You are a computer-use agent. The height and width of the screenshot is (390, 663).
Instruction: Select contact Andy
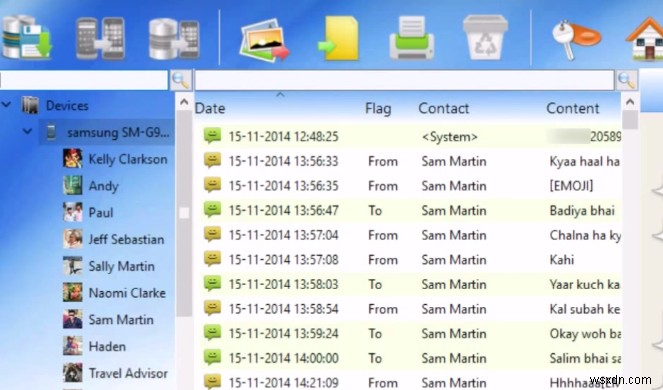coord(103,186)
